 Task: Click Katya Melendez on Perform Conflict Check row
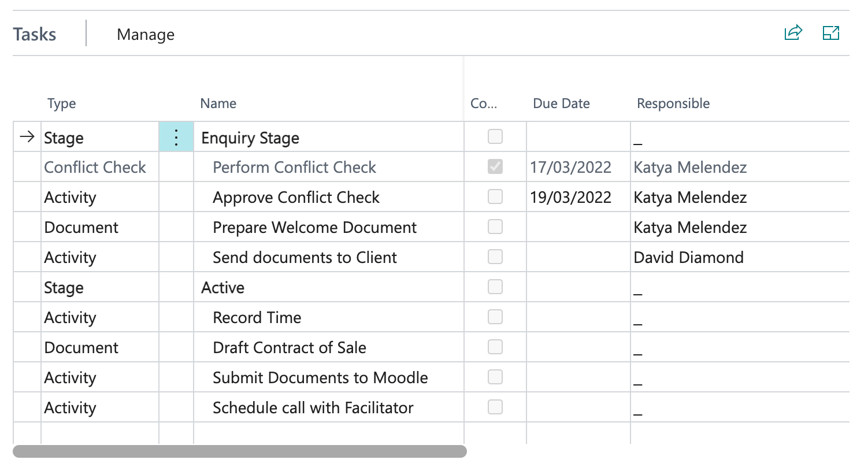pyautogui.click(x=690, y=168)
